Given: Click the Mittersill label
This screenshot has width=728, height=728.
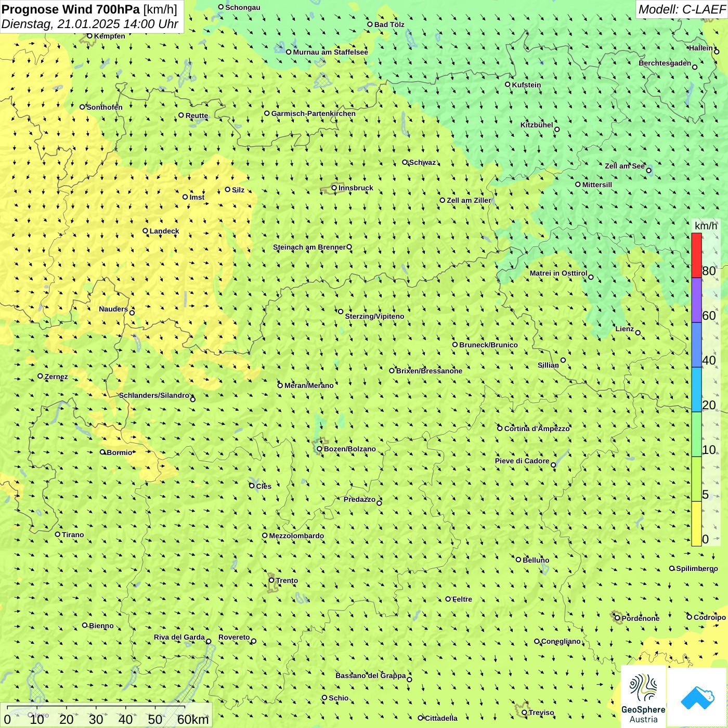Looking at the screenshot, I should (597, 185).
